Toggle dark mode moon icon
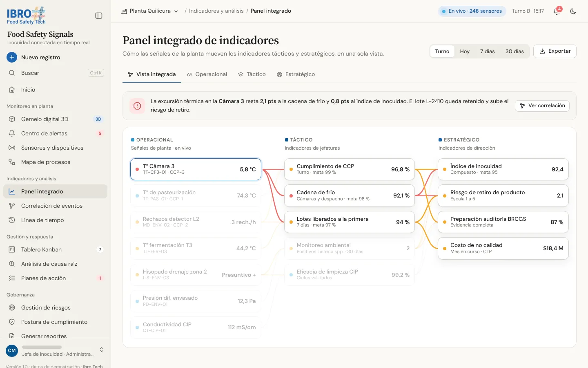The width and height of the screenshot is (588, 368). tap(573, 11)
